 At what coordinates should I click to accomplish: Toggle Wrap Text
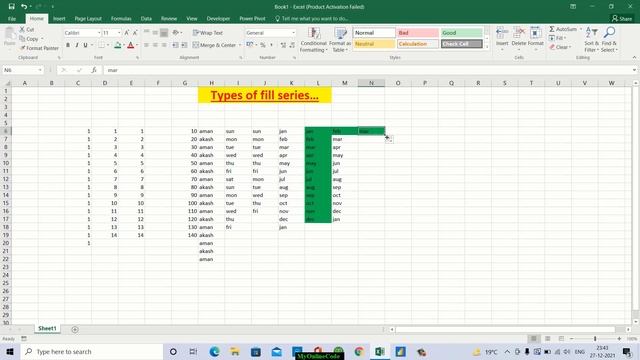click(x=208, y=33)
